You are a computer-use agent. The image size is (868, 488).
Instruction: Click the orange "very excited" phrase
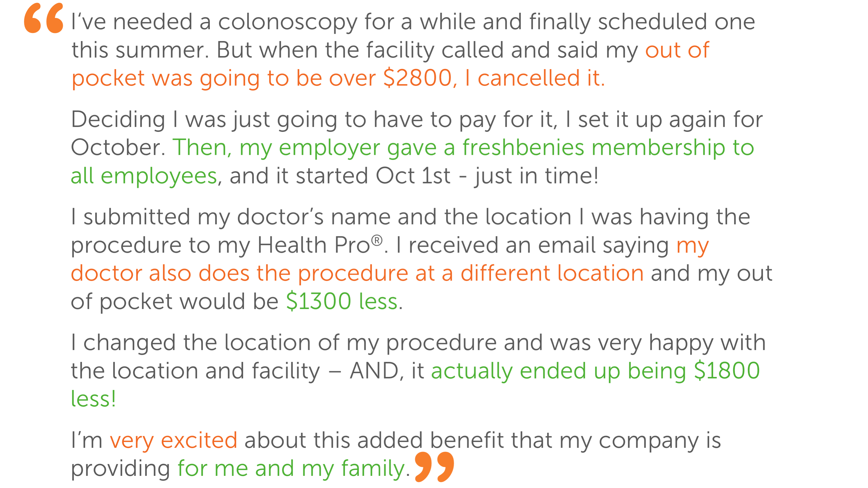pyautogui.click(x=173, y=440)
